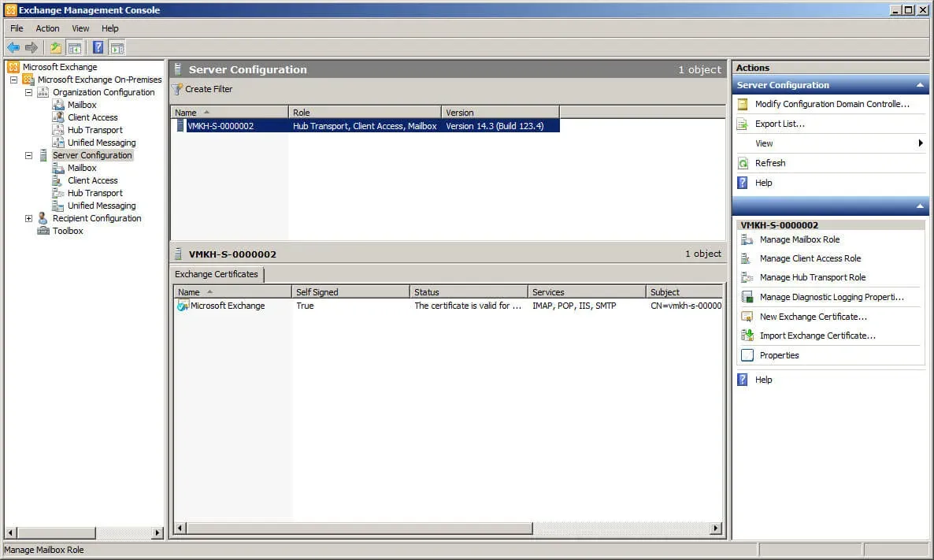This screenshot has height=560, width=934.
Task: Click New Exchange Certificate... action text
Action: (813, 317)
